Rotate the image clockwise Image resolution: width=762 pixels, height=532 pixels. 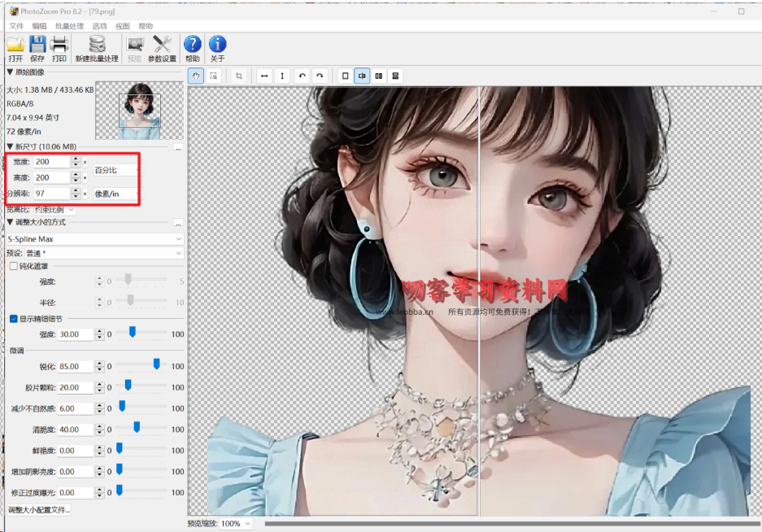tap(320, 76)
